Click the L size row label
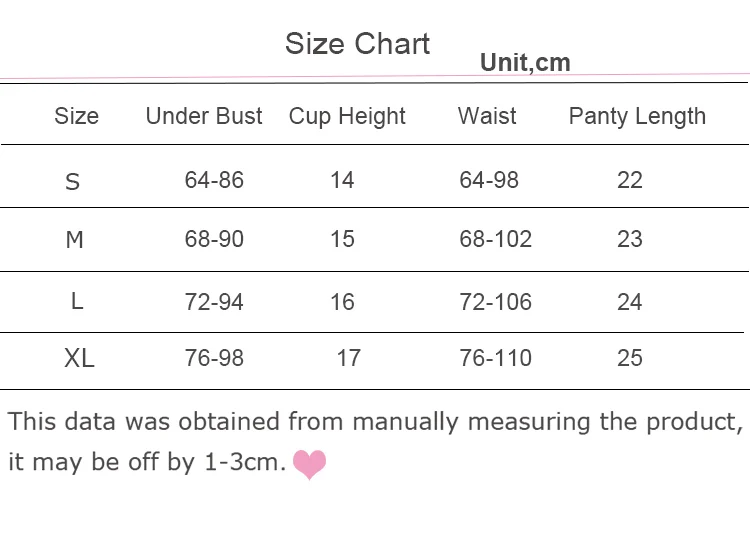 pyautogui.click(x=77, y=301)
